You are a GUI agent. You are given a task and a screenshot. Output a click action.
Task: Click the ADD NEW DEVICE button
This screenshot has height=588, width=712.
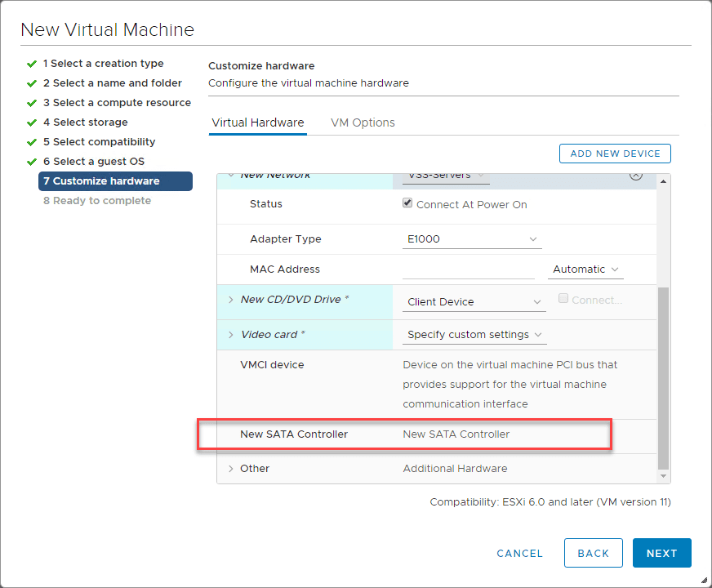point(615,154)
